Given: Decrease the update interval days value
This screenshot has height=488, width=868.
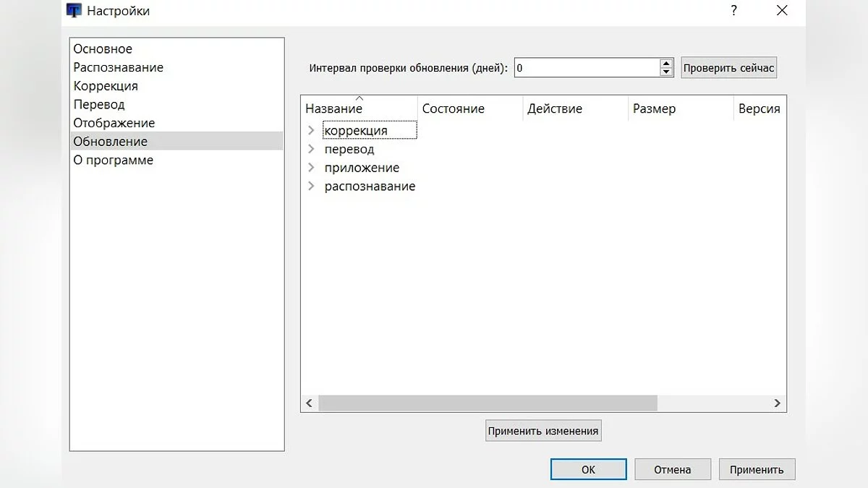Looking at the screenshot, I should coord(666,72).
